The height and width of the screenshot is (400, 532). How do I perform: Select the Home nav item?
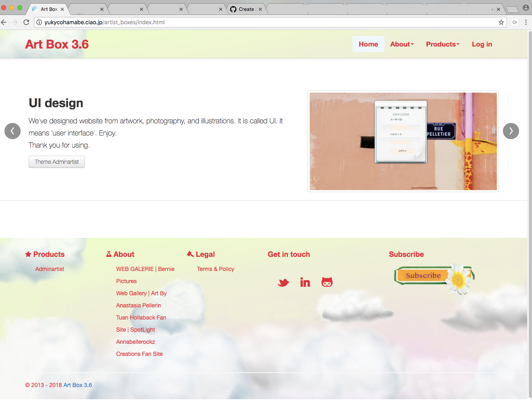368,44
